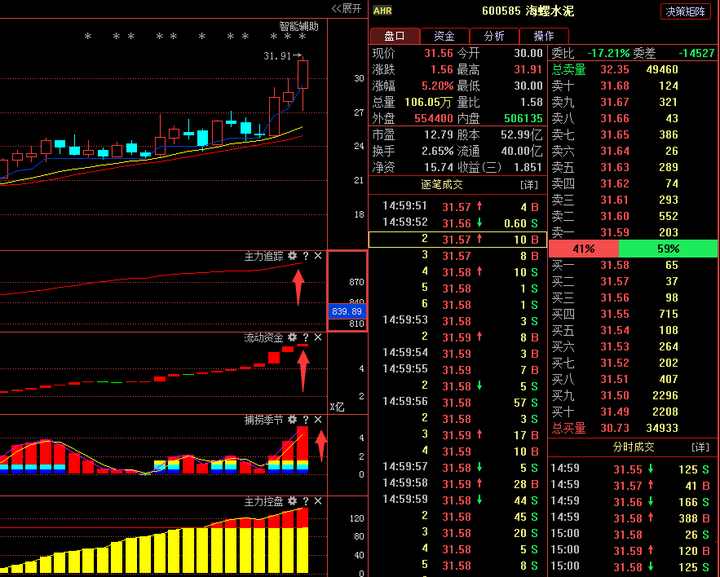Open settings gear for 流动资金 indicator

pyautogui.click(x=292, y=338)
